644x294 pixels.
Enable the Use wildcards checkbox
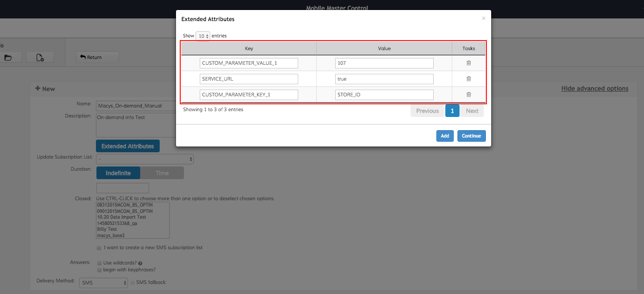[x=99, y=262]
